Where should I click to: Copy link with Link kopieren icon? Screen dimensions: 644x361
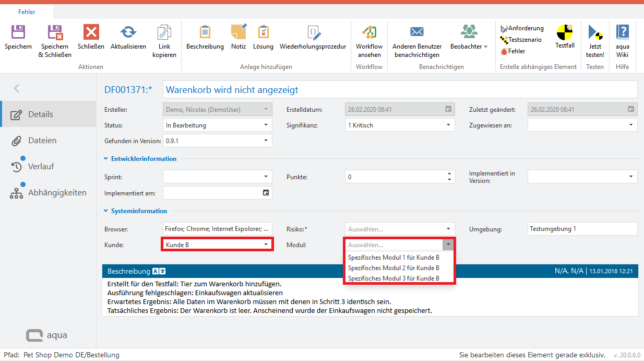point(164,33)
